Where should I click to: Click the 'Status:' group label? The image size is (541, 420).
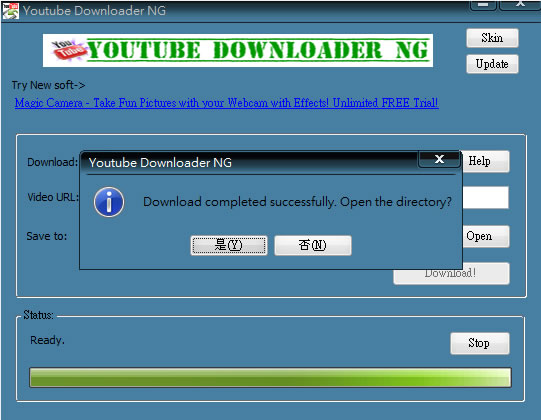point(38,315)
